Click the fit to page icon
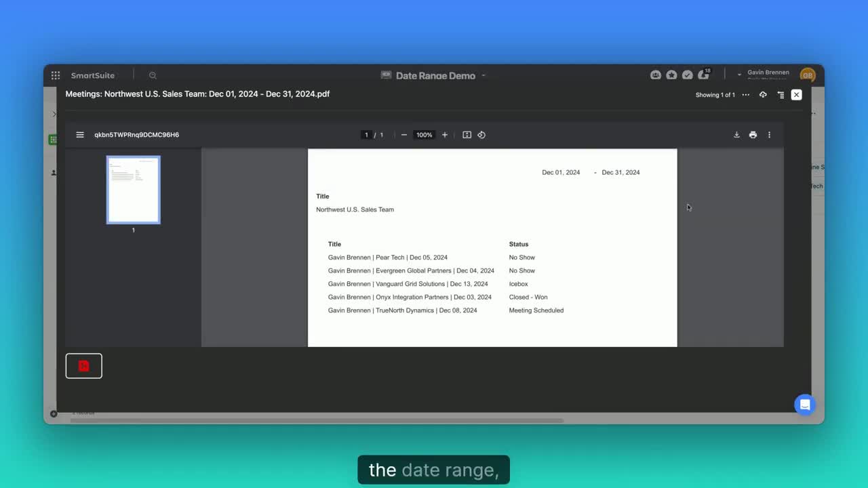Viewport: 868px width, 488px height. [x=467, y=135]
